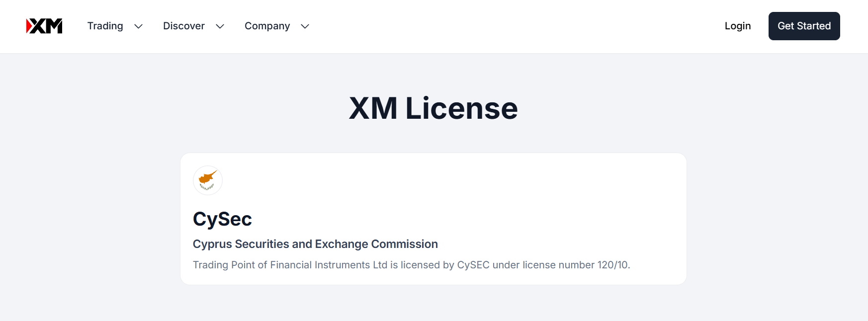Expand the Company dropdown chevron
The image size is (868, 321).
tap(305, 26)
